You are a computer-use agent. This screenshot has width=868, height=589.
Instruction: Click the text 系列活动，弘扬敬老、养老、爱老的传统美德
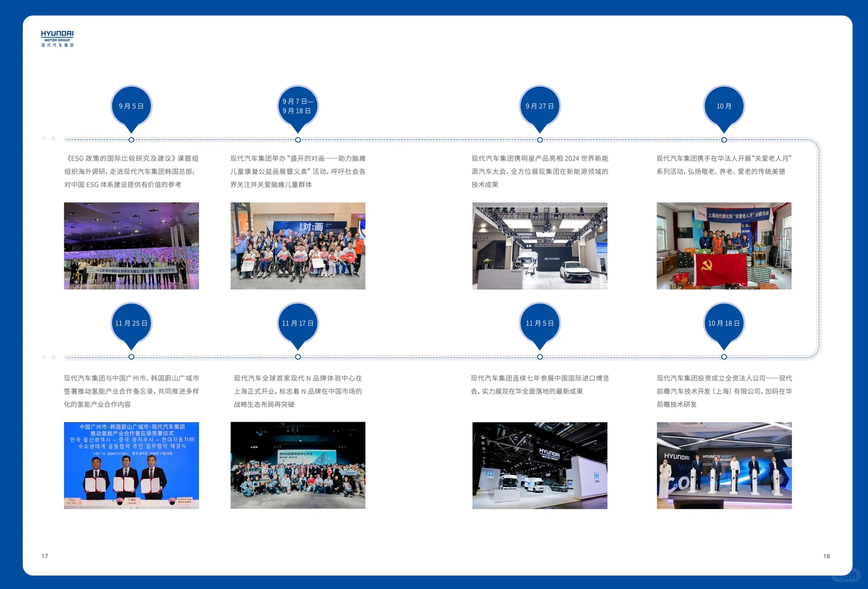[721, 171]
